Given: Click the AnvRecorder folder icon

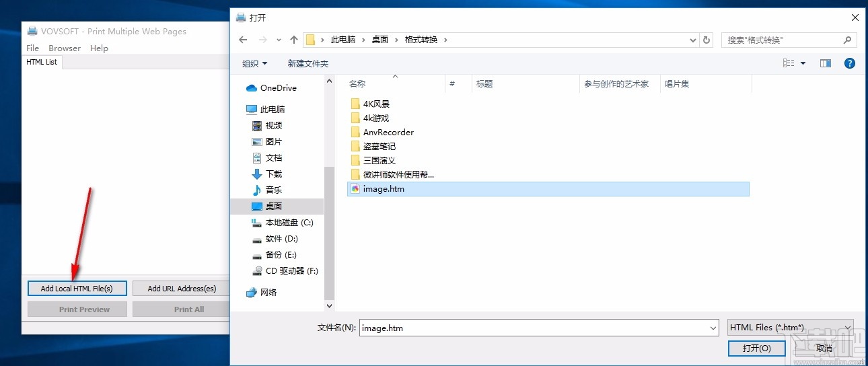Looking at the screenshot, I should point(355,133).
